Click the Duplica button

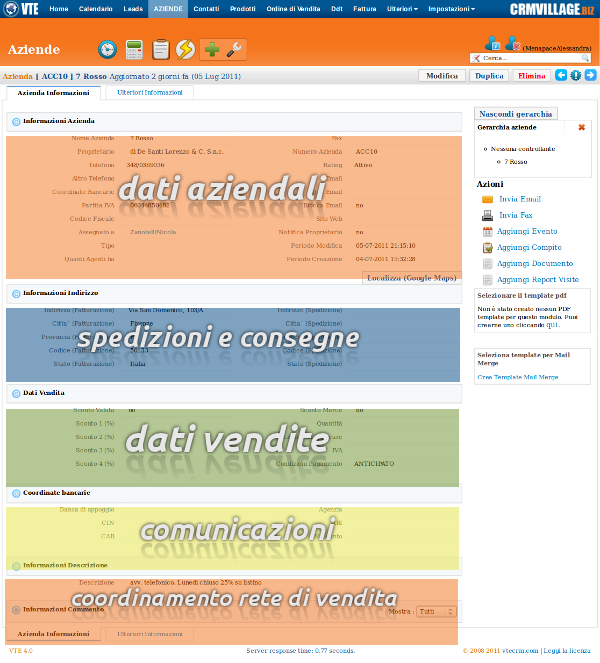(x=489, y=76)
